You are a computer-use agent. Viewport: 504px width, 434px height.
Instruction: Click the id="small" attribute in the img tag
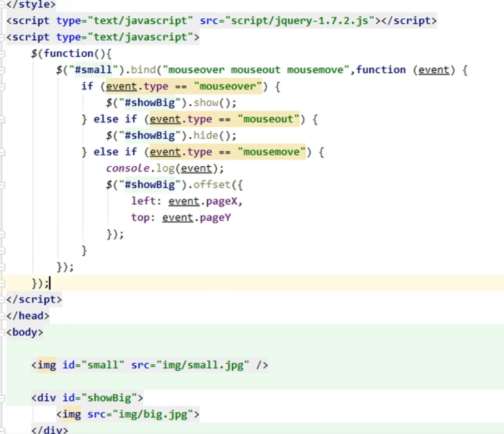[x=93, y=365]
